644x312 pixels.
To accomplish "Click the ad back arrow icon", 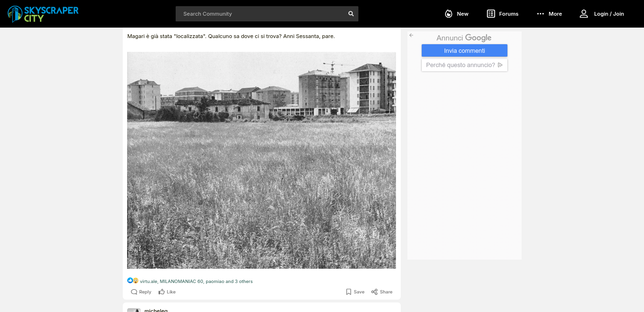I will point(411,35).
